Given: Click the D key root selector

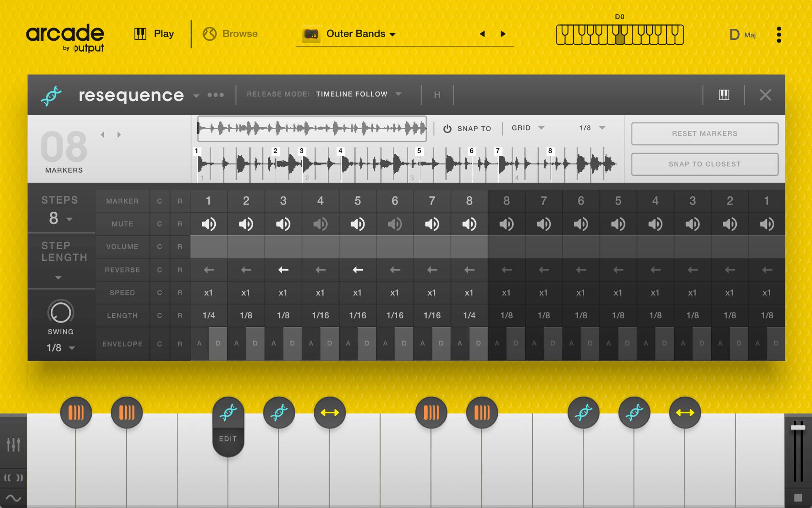Looking at the screenshot, I should click(x=735, y=35).
